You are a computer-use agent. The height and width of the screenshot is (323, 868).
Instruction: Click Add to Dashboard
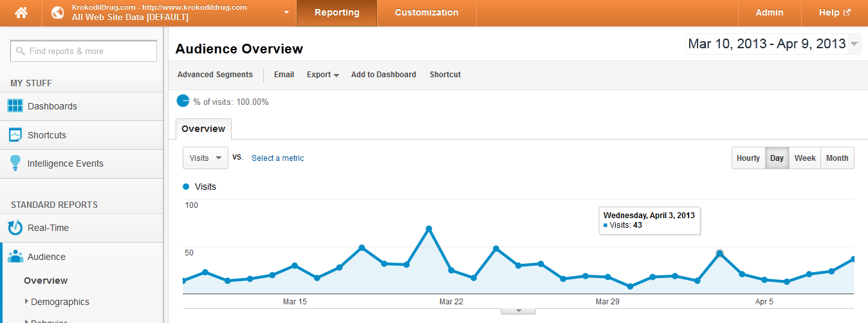pos(383,75)
